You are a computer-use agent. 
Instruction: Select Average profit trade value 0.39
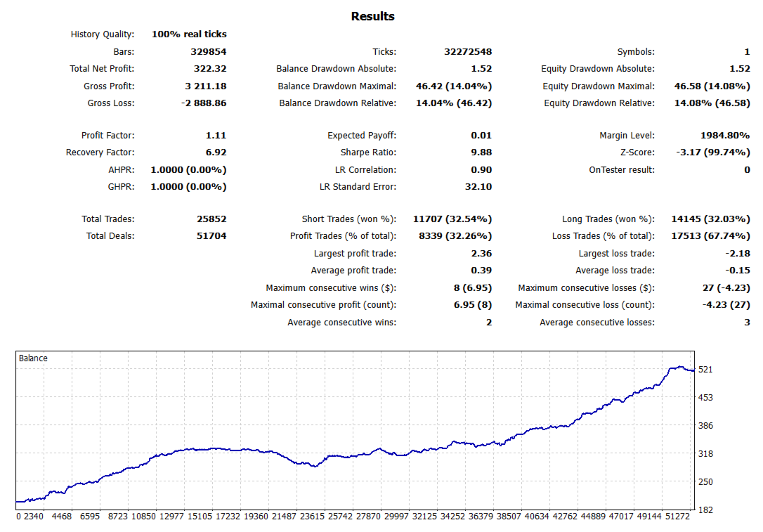(x=481, y=271)
